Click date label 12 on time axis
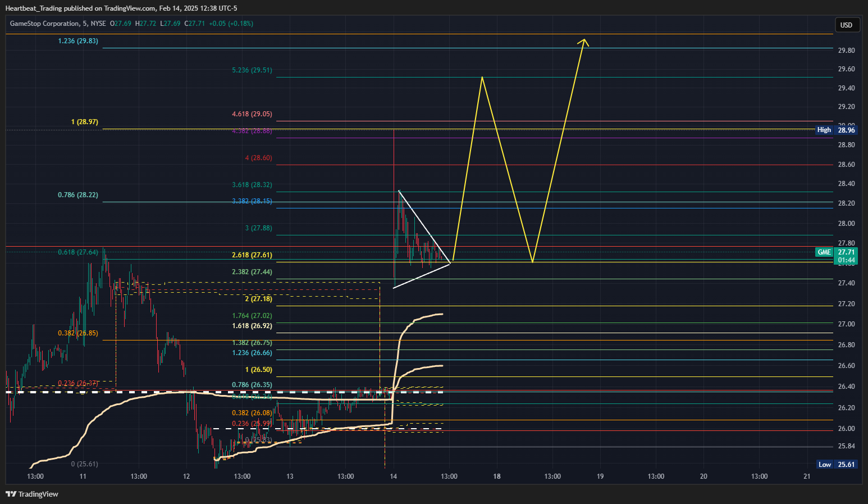This screenshot has height=504, width=868. (186, 476)
